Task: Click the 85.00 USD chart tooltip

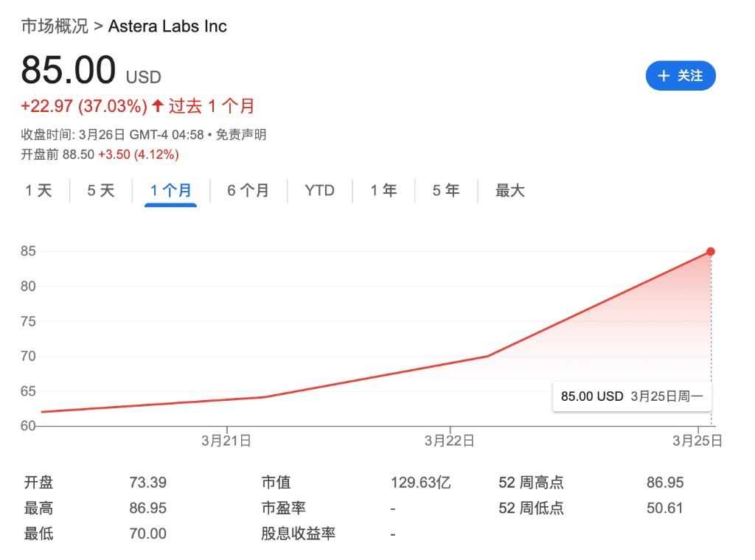Action: click(632, 396)
